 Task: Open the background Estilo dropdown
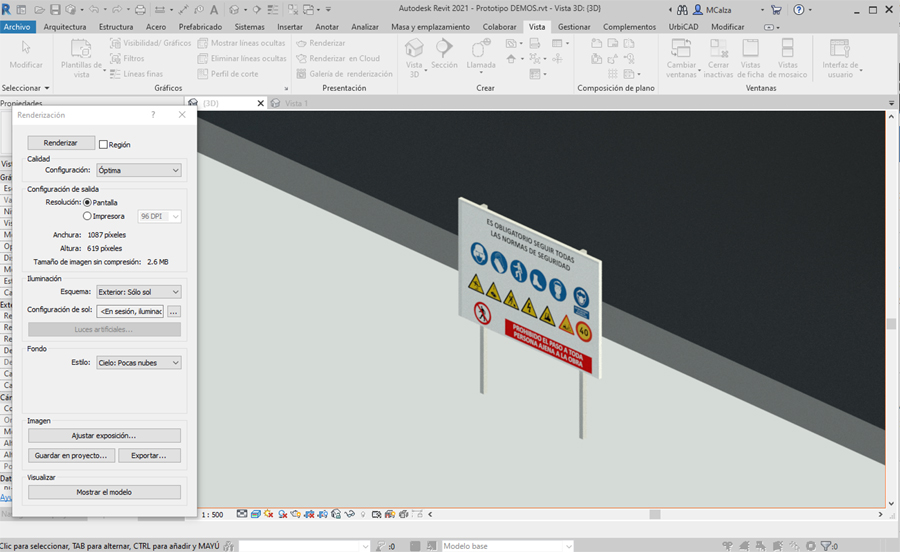pos(138,363)
